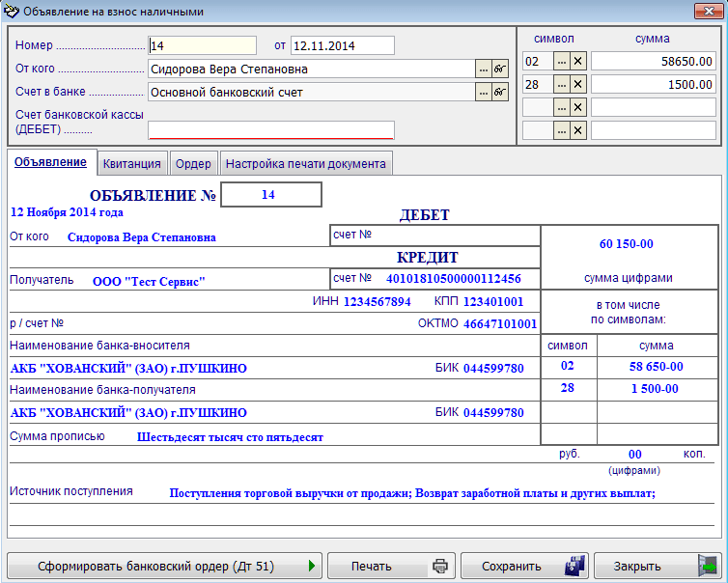View card of Сидорова Вера Степановна
This screenshot has height=583, width=728.
500,69
